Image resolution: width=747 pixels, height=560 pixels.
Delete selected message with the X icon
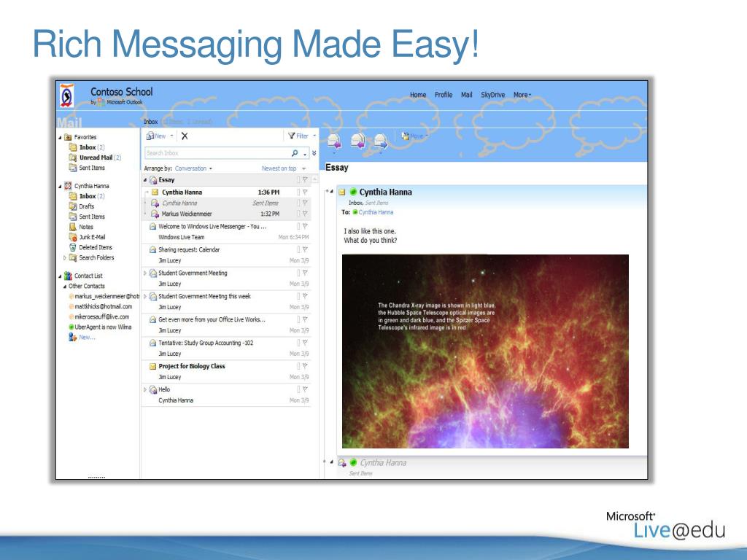coord(185,136)
